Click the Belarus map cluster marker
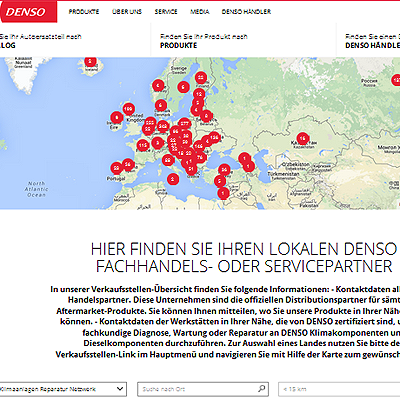 (x=206, y=116)
